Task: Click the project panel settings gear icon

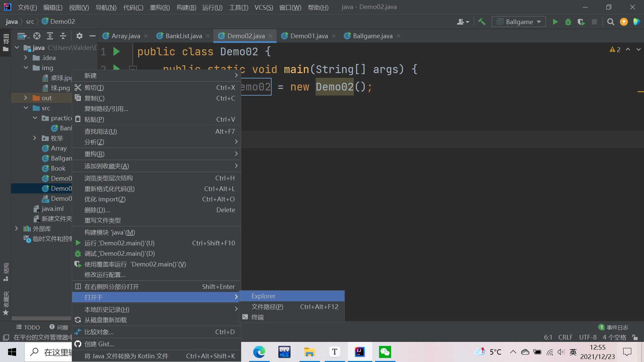Action: click(x=79, y=36)
